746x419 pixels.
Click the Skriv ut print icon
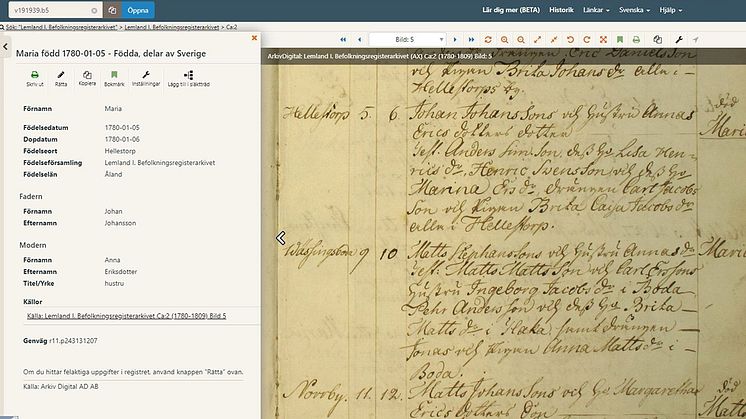click(34, 78)
